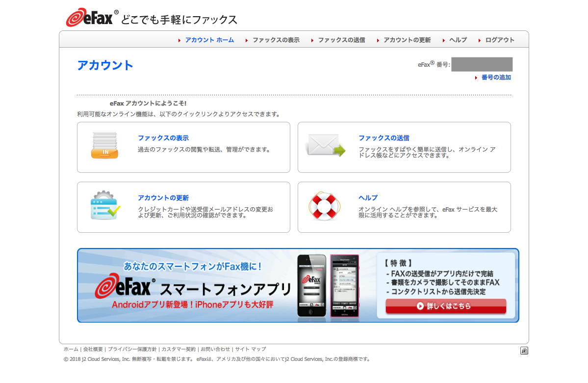
Task: Click the j2 logo in the footer
Action: coord(524,351)
